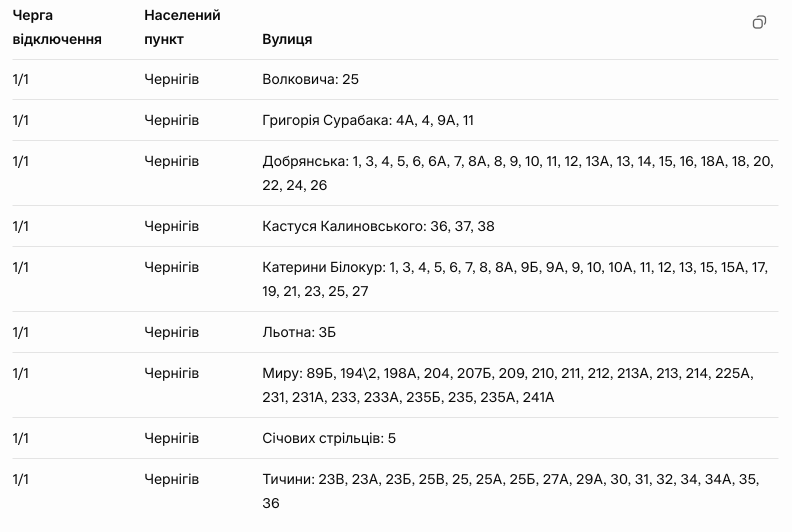Click the copy table icon

[759, 22]
